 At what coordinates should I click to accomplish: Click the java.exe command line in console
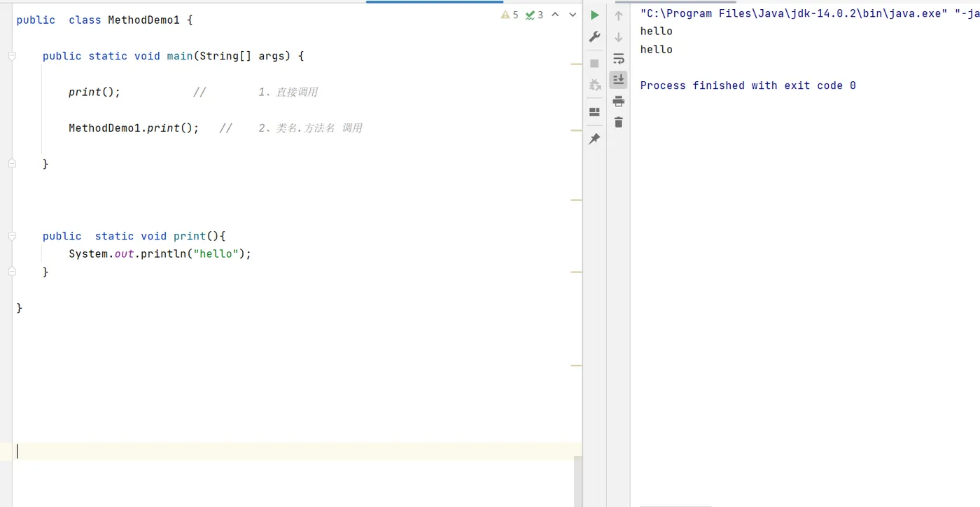pyautogui.click(x=810, y=13)
